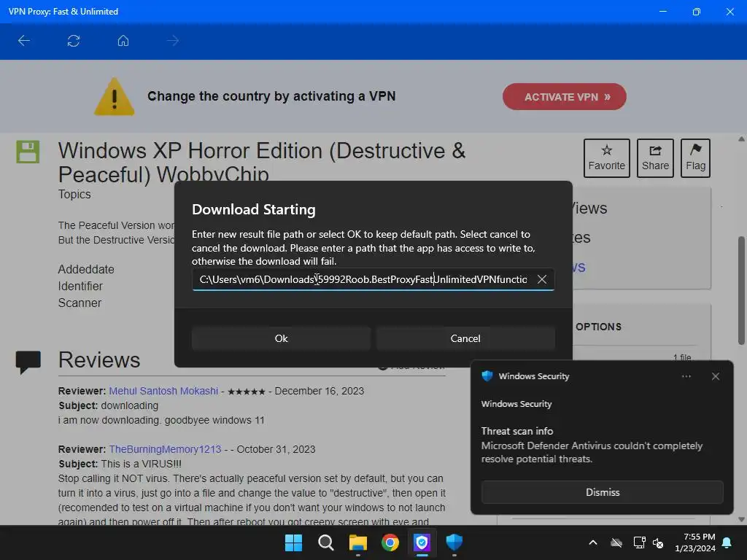Reload the page with refresh icon
This screenshot has width=747, height=560.
coord(74,41)
